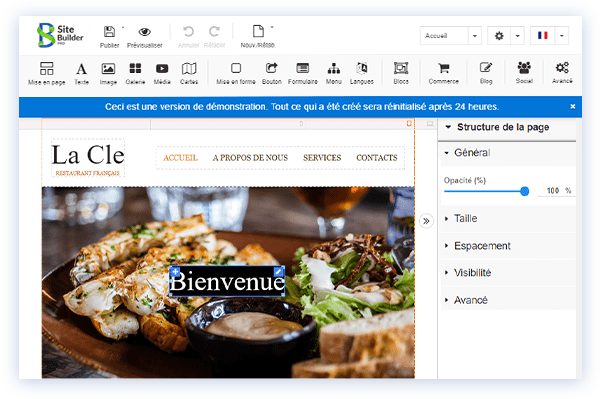Select the Bienvenue heading text

click(227, 282)
